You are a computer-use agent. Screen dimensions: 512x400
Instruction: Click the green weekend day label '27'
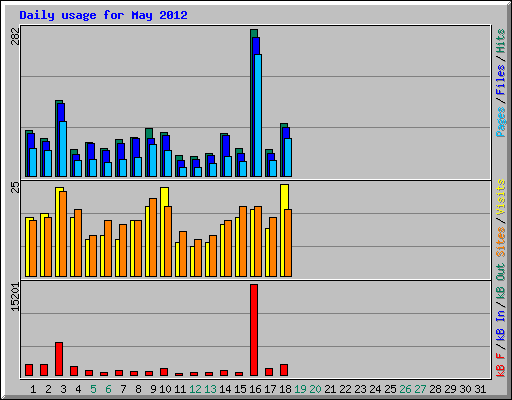click(x=420, y=389)
